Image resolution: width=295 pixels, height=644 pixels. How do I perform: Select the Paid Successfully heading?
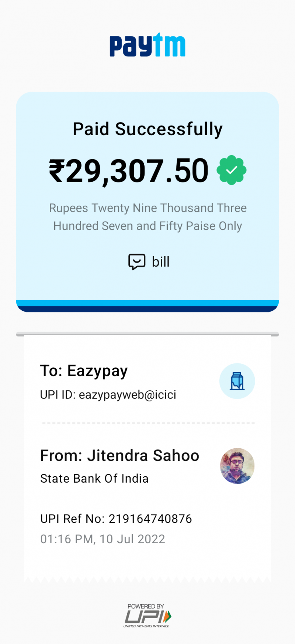point(147,129)
